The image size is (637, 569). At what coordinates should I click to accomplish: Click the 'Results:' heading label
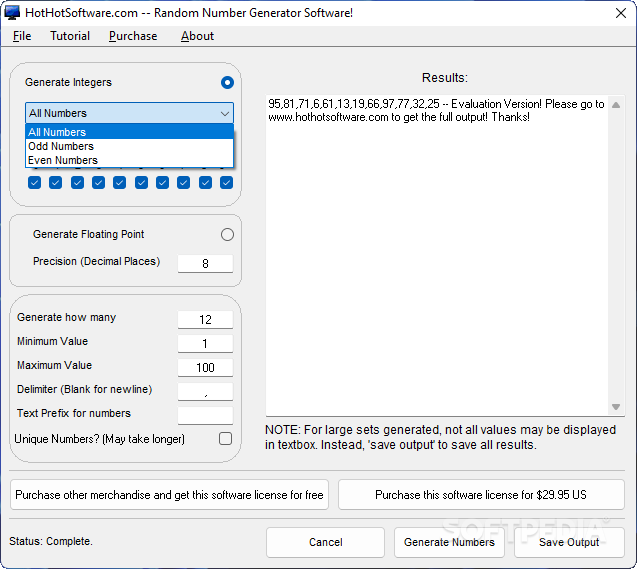click(445, 78)
